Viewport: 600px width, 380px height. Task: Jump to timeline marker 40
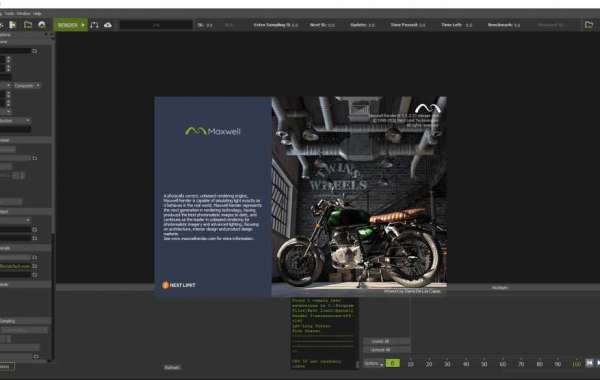[466, 364]
